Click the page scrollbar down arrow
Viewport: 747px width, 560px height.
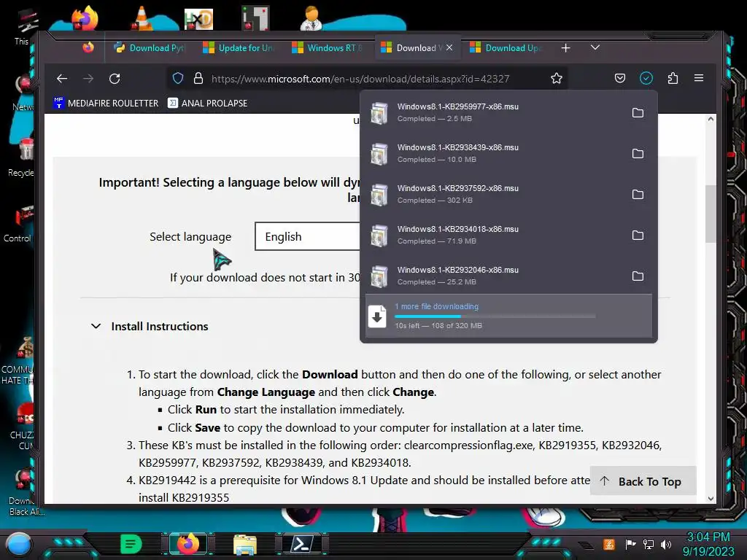click(711, 499)
